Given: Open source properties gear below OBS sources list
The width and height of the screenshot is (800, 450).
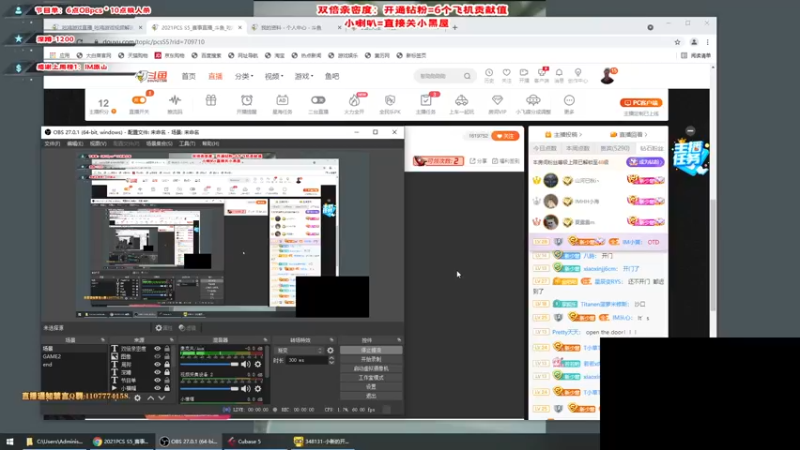Looking at the screenshot, I should (137, 397).
